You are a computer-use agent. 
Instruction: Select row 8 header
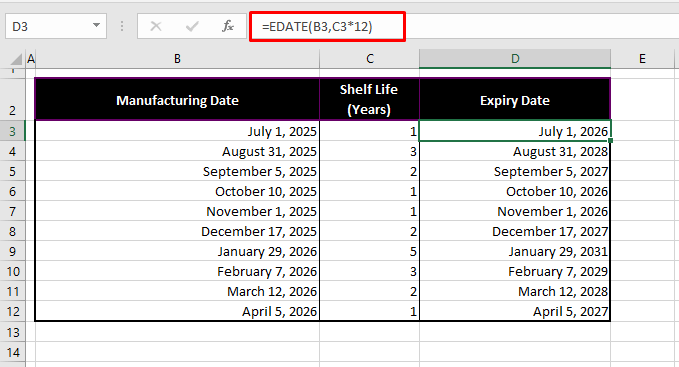coord(13,231)
